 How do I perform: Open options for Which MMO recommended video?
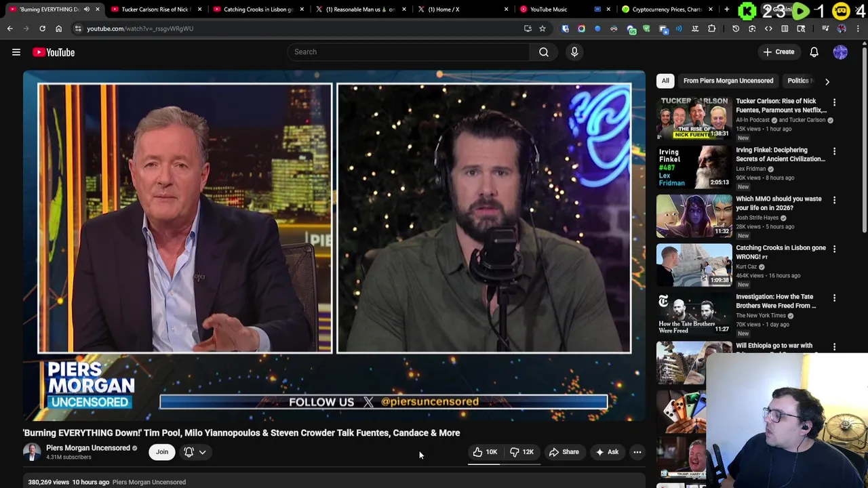coord(834,200)
